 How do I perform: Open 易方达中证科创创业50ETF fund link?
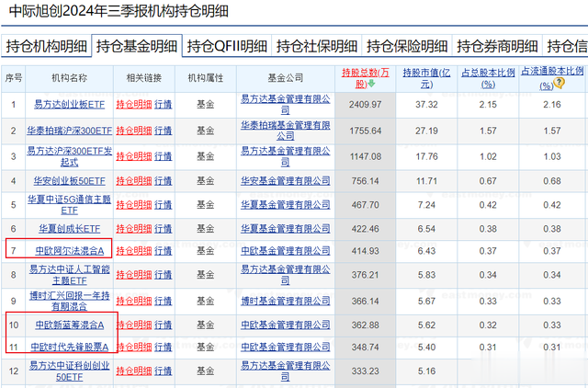[x=70, y=371]
